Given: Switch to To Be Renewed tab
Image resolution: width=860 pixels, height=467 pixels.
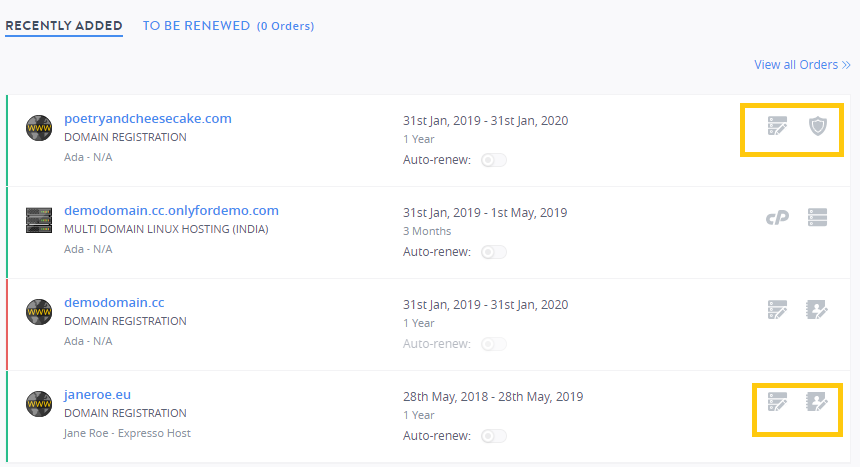Looking at the screenshot, I should coord(228,26).
